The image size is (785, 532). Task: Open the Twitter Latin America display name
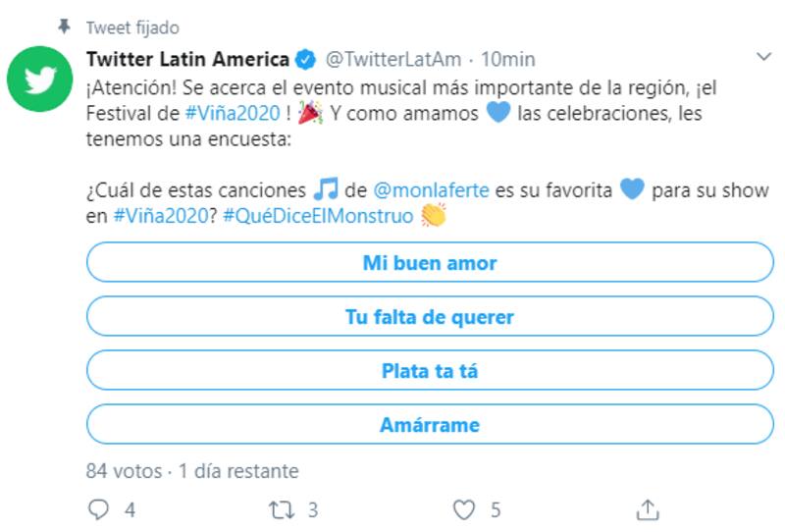click(x=187, y=58)
